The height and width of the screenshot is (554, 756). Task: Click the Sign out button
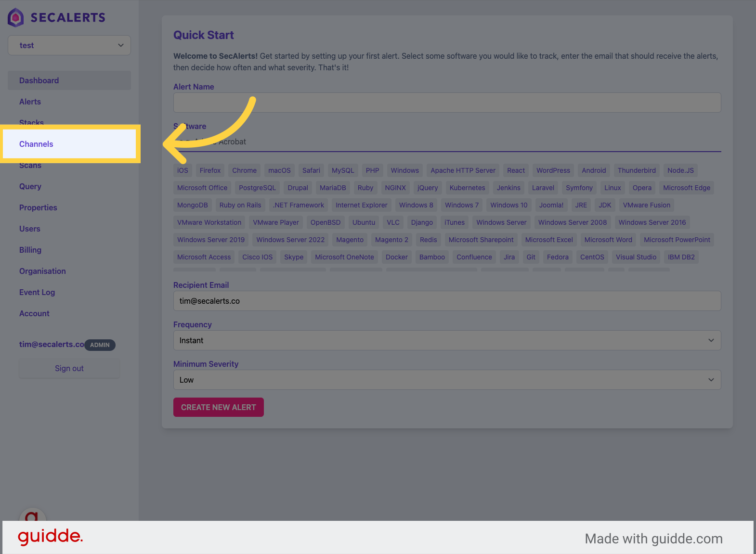[x=69, y=368]
